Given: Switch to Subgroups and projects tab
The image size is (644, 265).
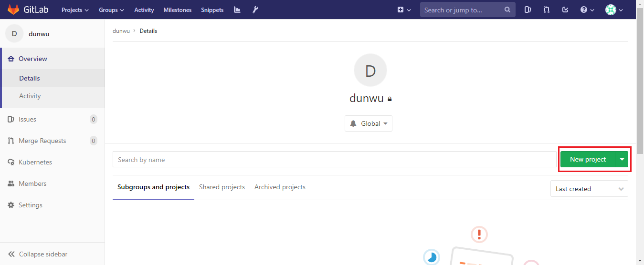Looking at the screenshot, I should [153, 187].
